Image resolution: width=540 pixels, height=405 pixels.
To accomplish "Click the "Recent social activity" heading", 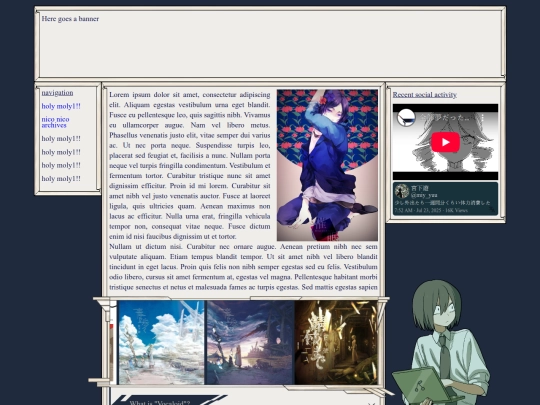I will (425, 95).
